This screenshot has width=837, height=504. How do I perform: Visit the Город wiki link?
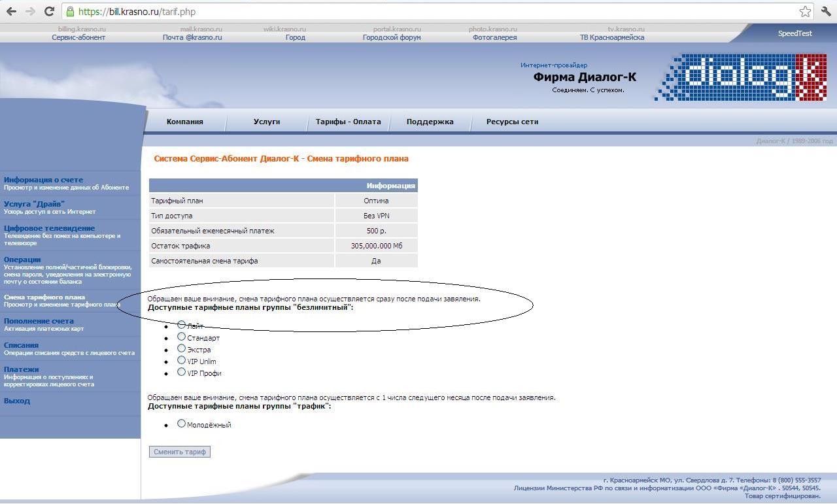(x=296, y=37)
